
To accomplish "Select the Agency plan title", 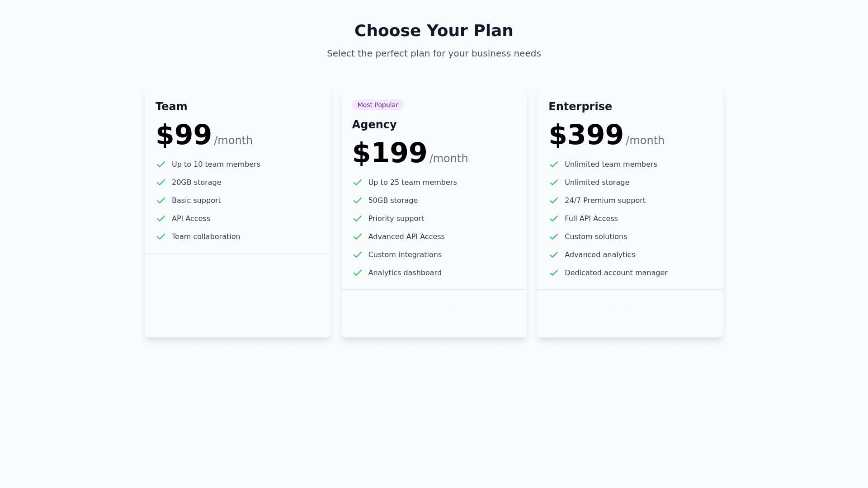I will [x=374, y=125].
